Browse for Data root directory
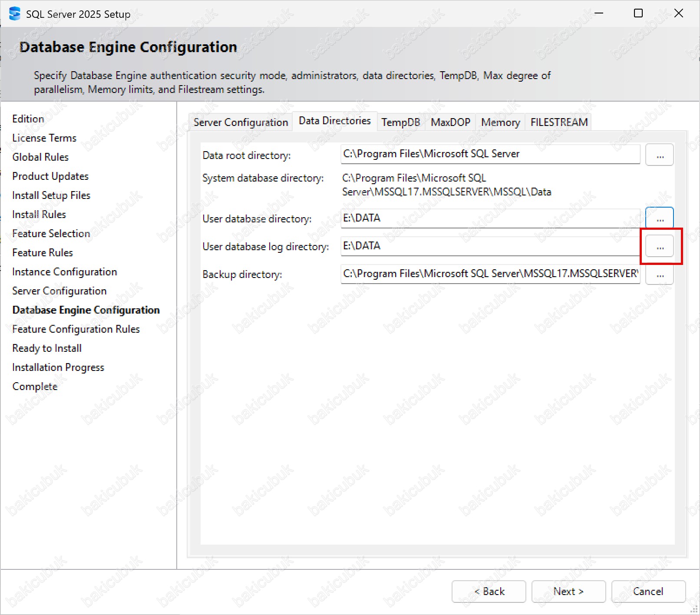 click(659, 155)
